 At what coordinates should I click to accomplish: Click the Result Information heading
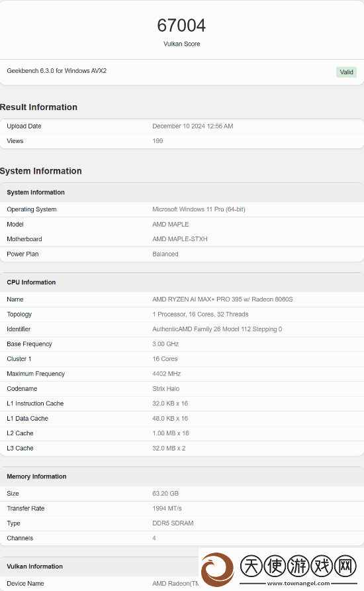pyautogui.click(x=38, y=107)
